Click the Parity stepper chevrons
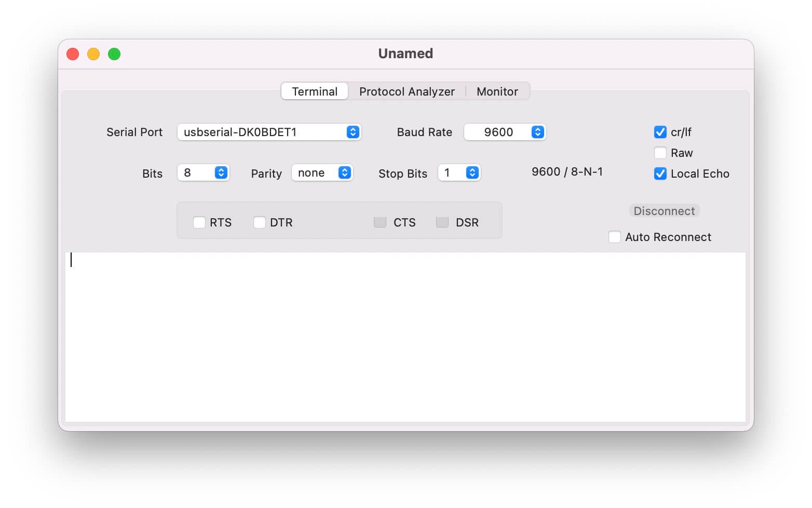Viewport: 812px width, 508px height. point(344,172)
